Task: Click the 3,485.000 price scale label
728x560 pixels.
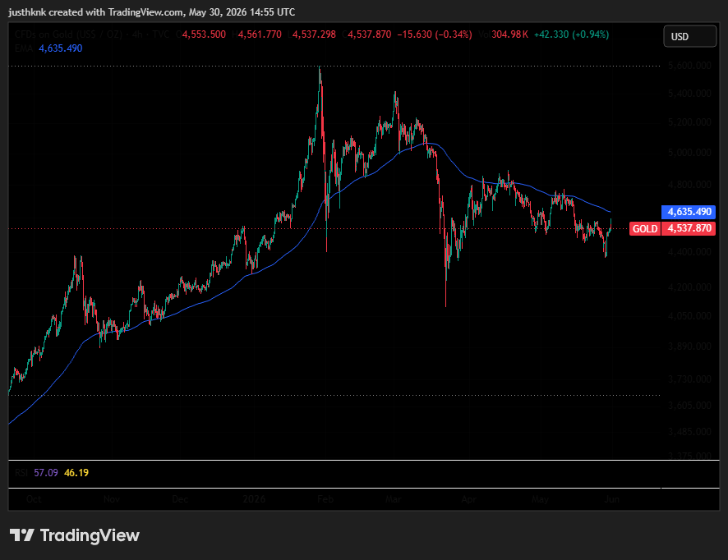Action: tap(689, 432)
